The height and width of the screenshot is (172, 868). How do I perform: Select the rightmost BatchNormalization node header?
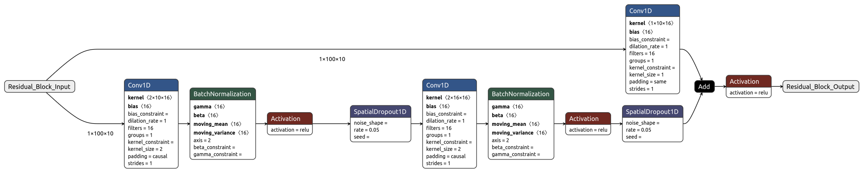click(x=521, y=94)
